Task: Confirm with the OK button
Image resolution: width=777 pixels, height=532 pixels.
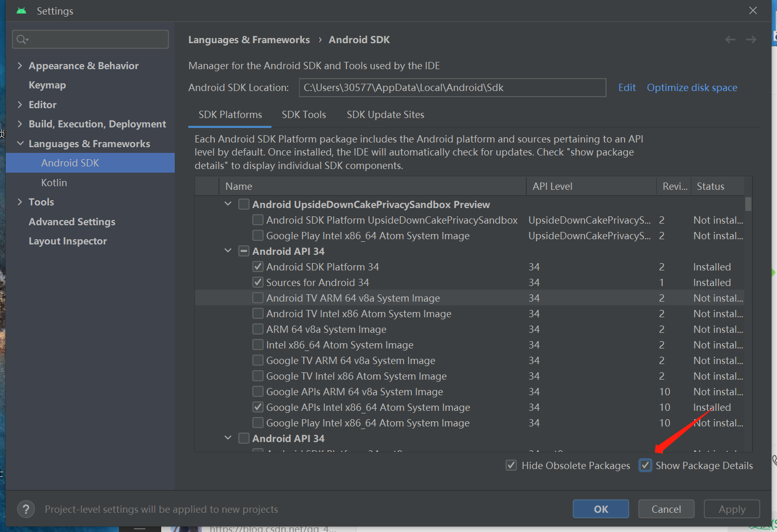Action: pos(601,509)
